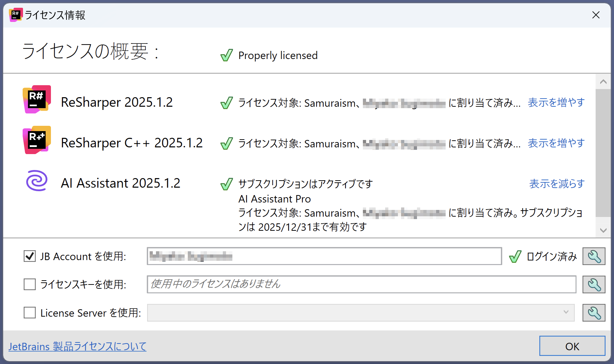The width and height of the screenshot is (614, 364).
Task: Click the AI Assistant 2025.1.2 product name
Action: 121,183
